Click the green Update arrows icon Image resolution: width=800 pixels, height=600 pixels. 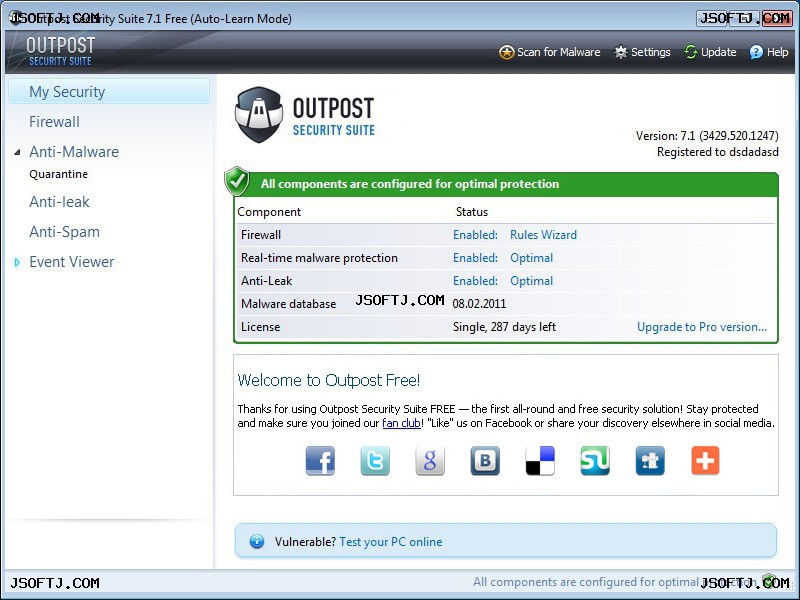tap(691, 52)
